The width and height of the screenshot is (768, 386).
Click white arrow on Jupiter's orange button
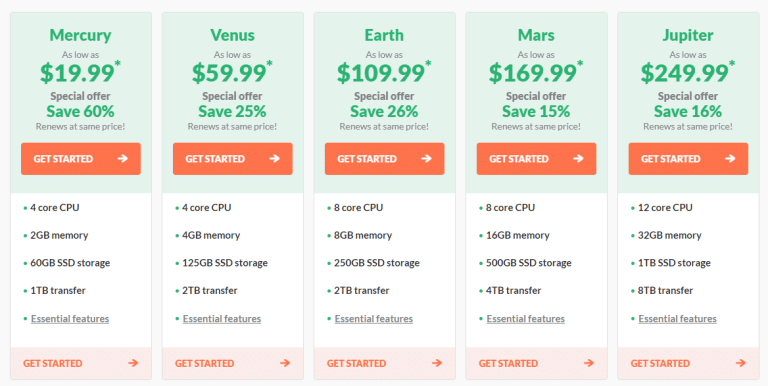pyautogui.click(x=730, y=159)
